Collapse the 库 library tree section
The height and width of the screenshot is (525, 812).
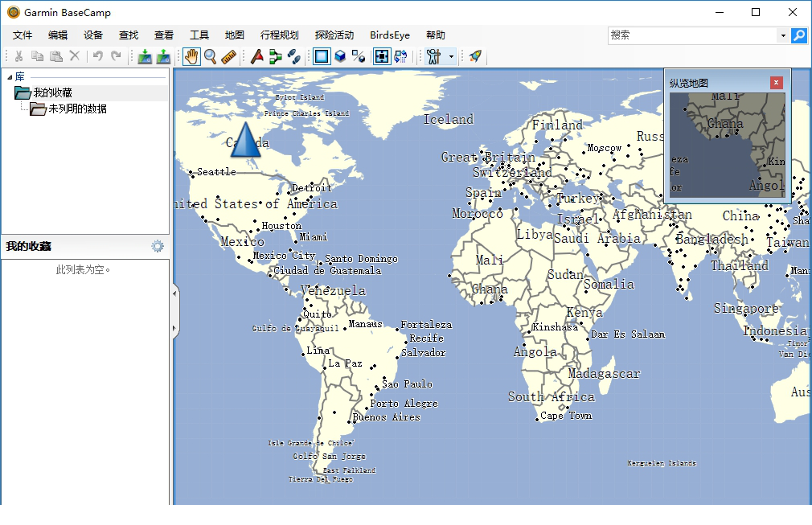[10, 77]
